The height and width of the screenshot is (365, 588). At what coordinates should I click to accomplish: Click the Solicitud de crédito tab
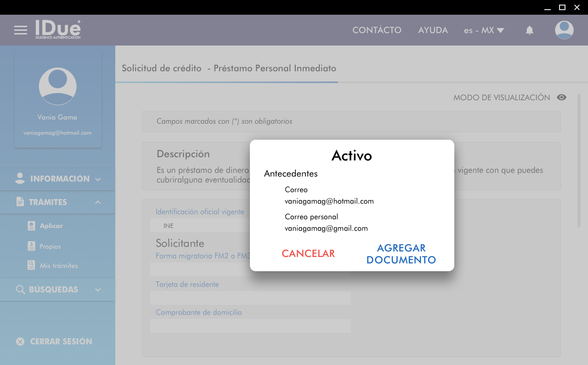point(229,68)
